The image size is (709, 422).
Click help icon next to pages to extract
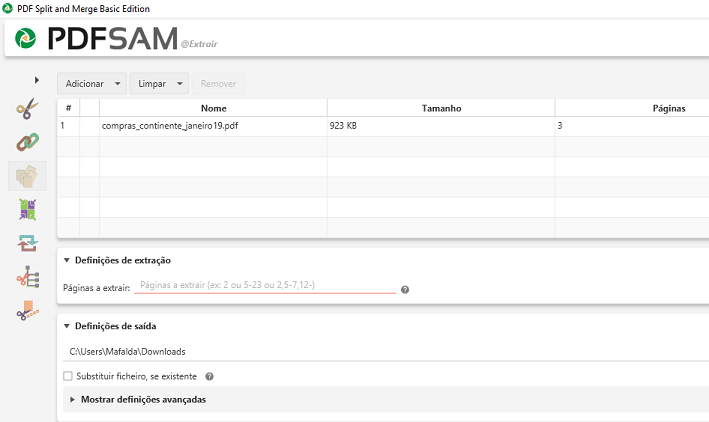point(405,289)
